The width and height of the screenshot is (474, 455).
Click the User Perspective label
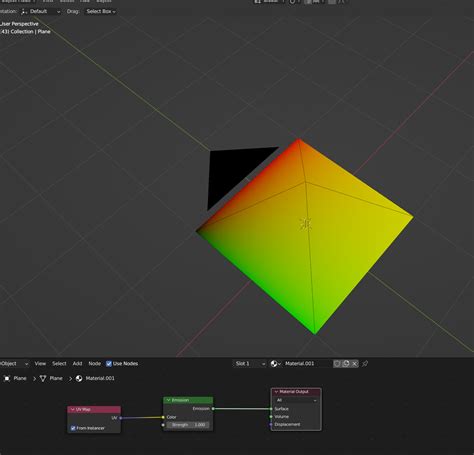click(x=19, y=24)
